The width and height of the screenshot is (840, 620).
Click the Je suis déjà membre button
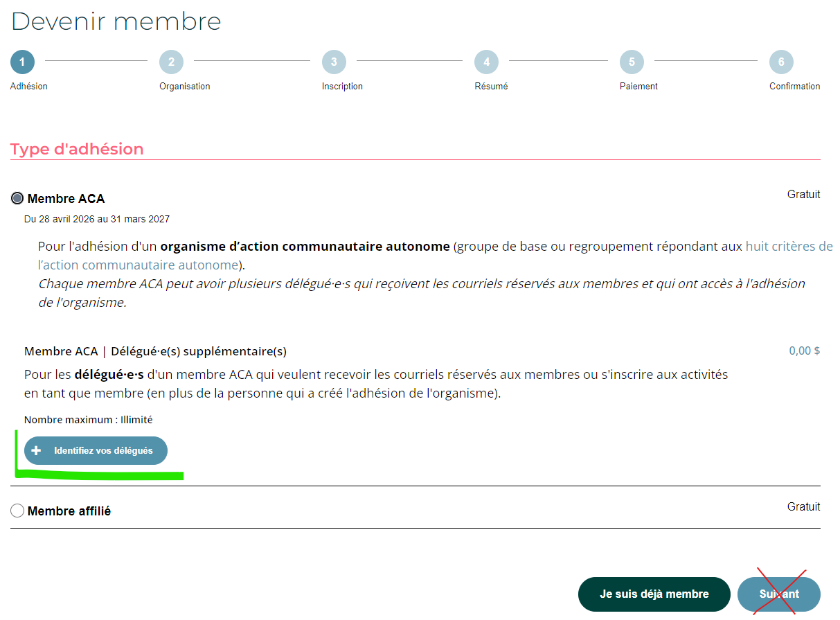(x=654, y=594)
